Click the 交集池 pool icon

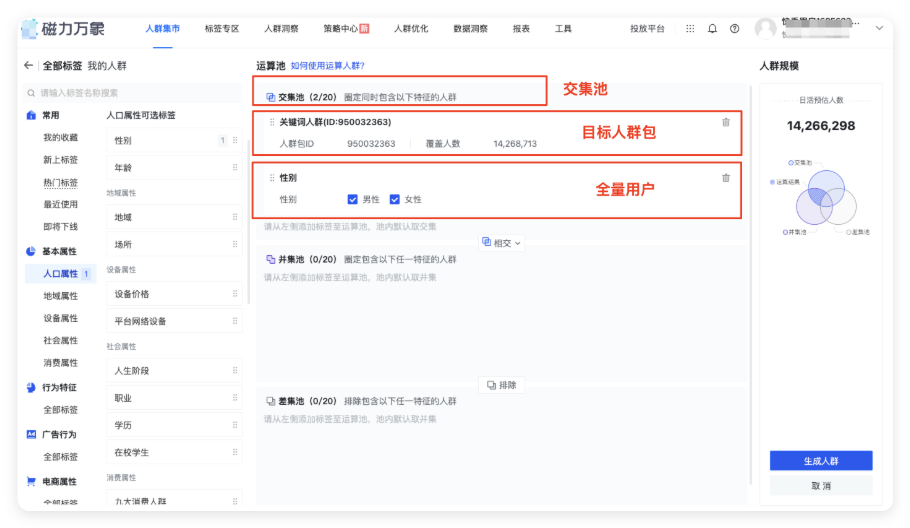tap(270, 97)
